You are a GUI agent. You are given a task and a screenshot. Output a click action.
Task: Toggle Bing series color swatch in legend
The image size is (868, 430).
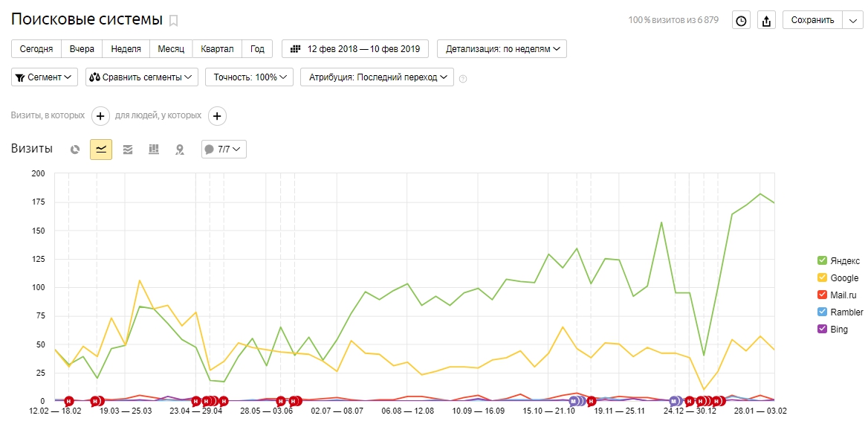[x=822, y=330]
